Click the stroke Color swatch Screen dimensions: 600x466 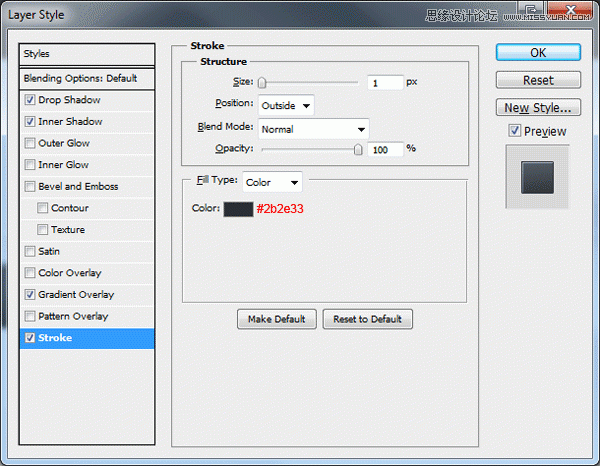click(x=238, y=209)
